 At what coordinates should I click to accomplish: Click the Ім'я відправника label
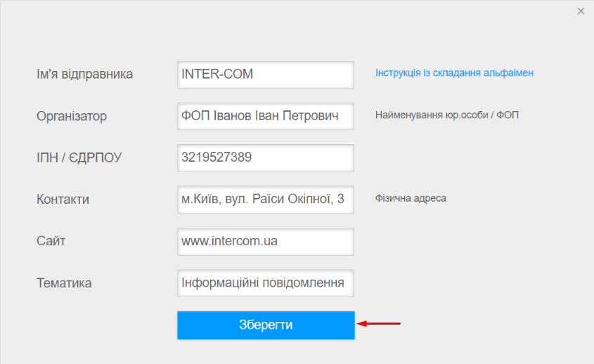84,74
